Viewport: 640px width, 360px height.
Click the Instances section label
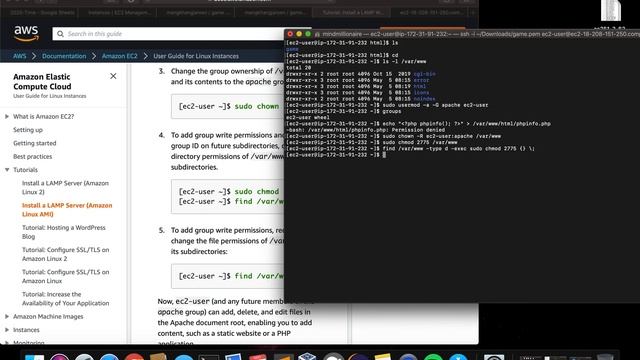pyautogui.click(x=26, y=330)
